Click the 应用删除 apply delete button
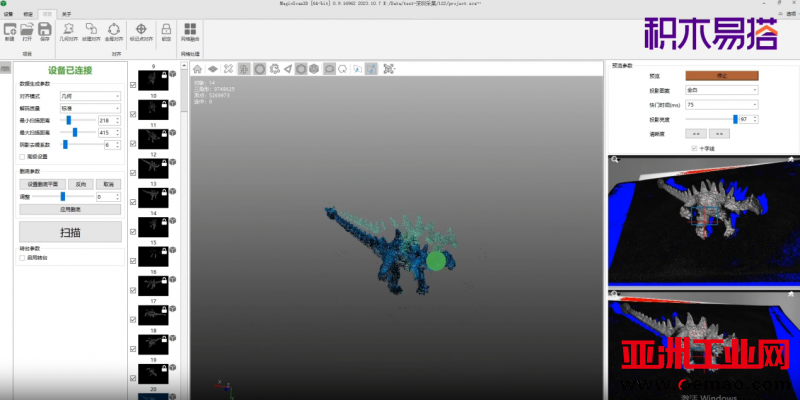This screenshot has height=400, width=800. point(70,210)
